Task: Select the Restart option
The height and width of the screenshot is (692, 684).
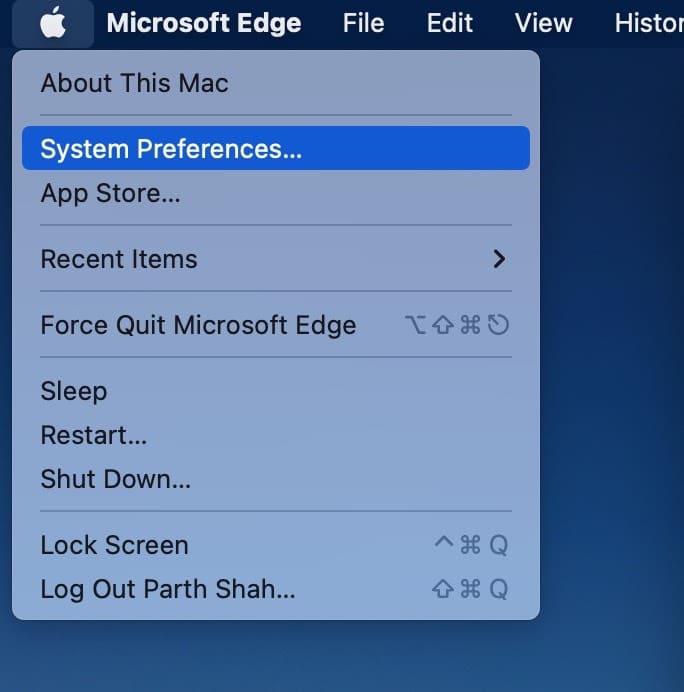Action: tap(276, 435)
